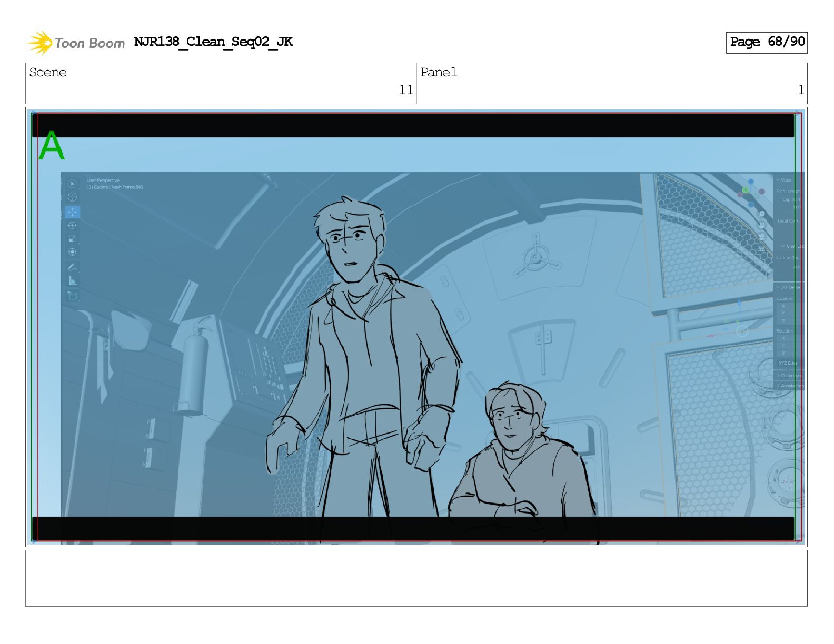Toggle the perspective/orthographic grid icon

762,247
